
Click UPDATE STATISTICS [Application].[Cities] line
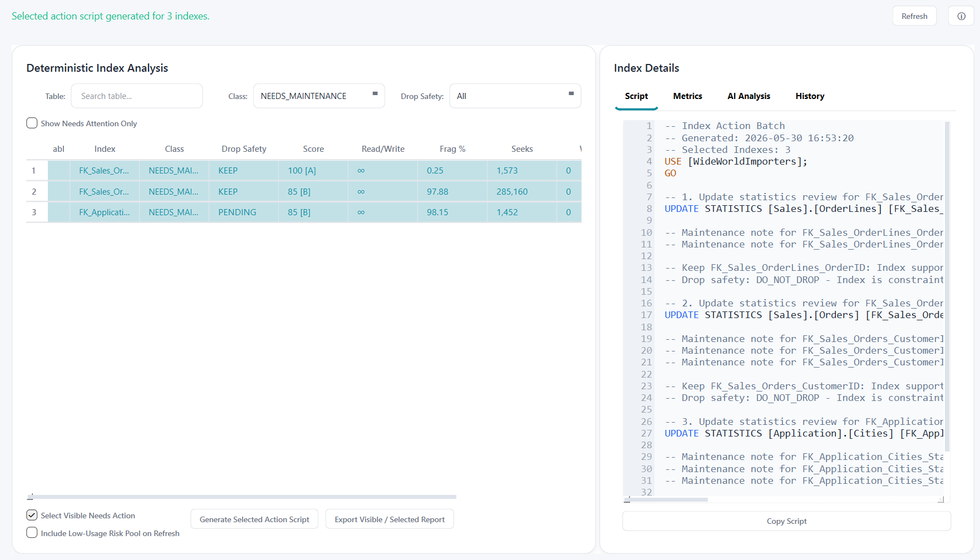coord(804,433)
